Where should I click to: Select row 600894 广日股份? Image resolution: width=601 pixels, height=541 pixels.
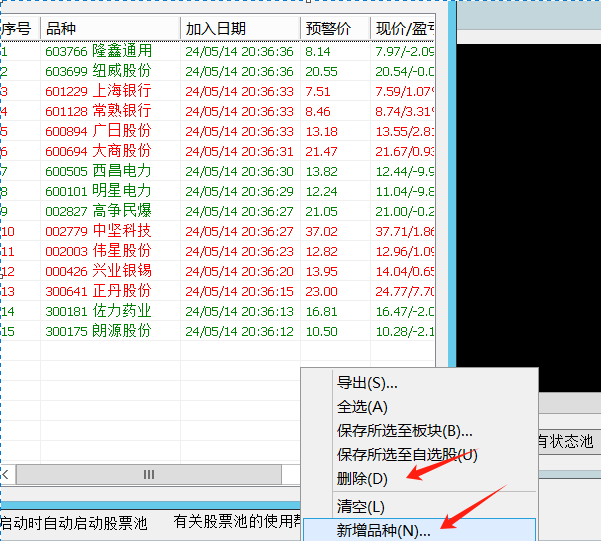click(x=217, y=131)
